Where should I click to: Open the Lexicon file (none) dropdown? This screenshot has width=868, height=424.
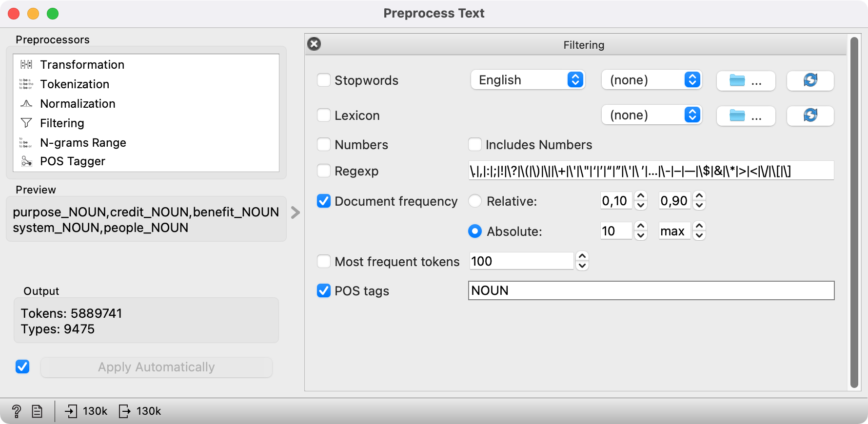click(x=651, y=115)
